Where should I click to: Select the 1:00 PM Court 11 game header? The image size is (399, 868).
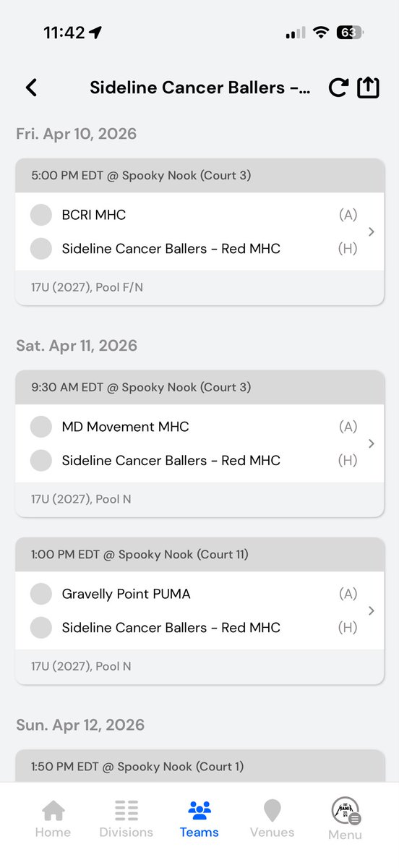(199, 555)
